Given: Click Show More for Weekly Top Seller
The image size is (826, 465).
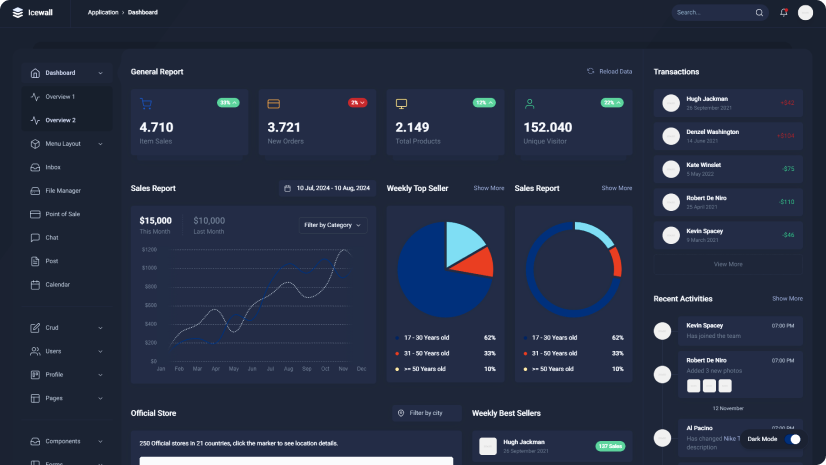Looking at the screenshot, I should (488, 188).
